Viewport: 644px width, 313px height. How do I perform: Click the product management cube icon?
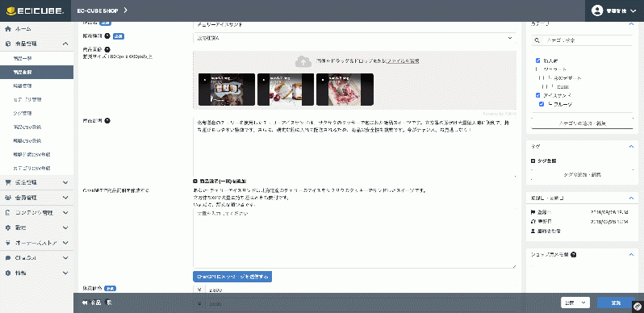click(x=8, y=44)
